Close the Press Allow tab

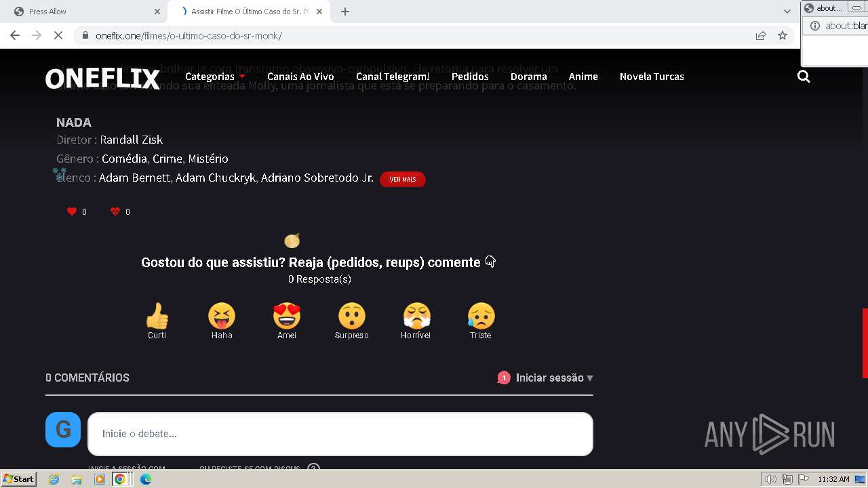click(157, 12)
